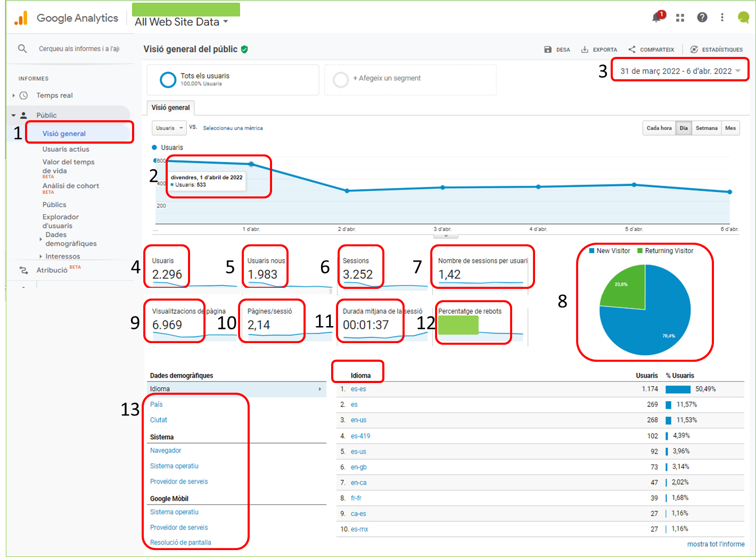
Task: Open the apps grid icon
Action: (680, 18)
